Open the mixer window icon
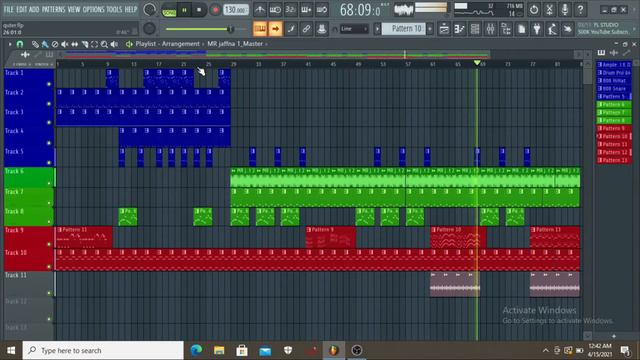Viewport: 640px width, 360px height. point(491,29)
